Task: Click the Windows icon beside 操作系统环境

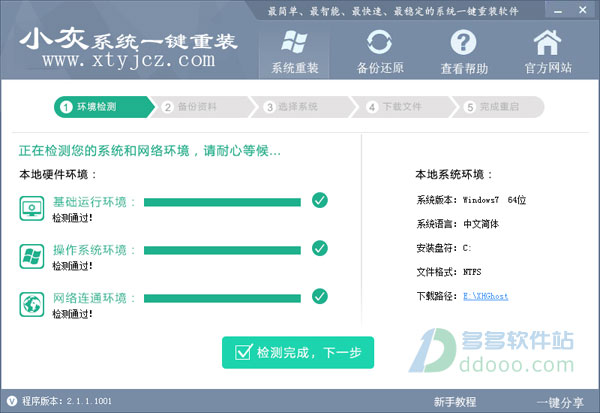Action: [31, 254]
